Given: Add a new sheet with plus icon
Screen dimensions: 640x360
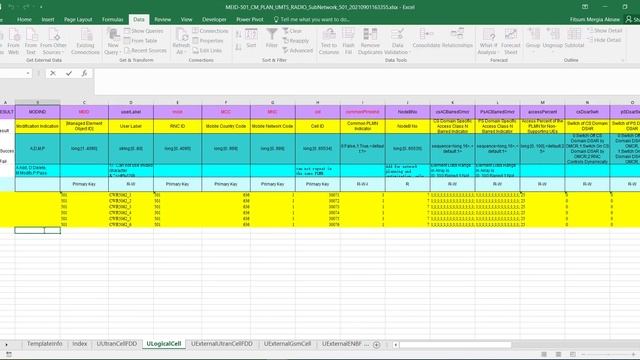Looking at the screenshot, I should pyautogui.click(x=376, y=345).
